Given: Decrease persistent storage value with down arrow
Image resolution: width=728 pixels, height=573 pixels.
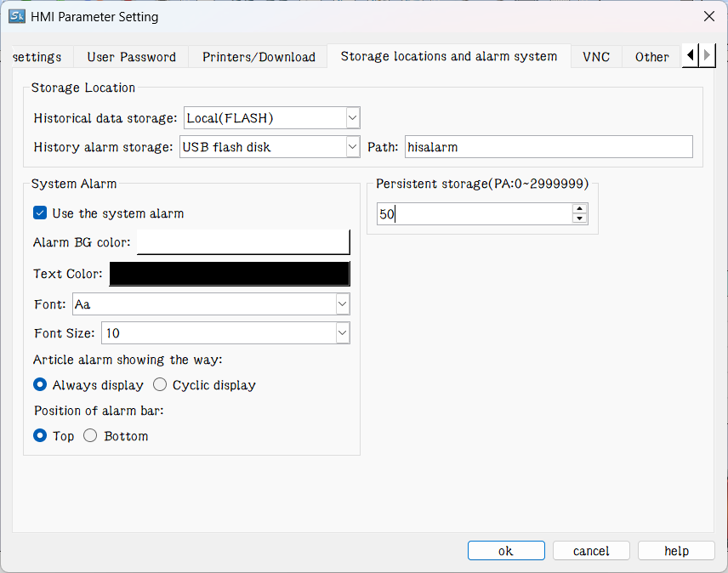Looking at the screenshot, I should tap(580, 218).
